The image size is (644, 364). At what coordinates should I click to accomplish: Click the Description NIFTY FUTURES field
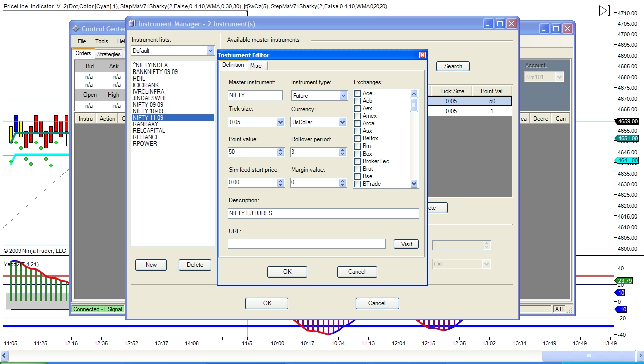323,213
